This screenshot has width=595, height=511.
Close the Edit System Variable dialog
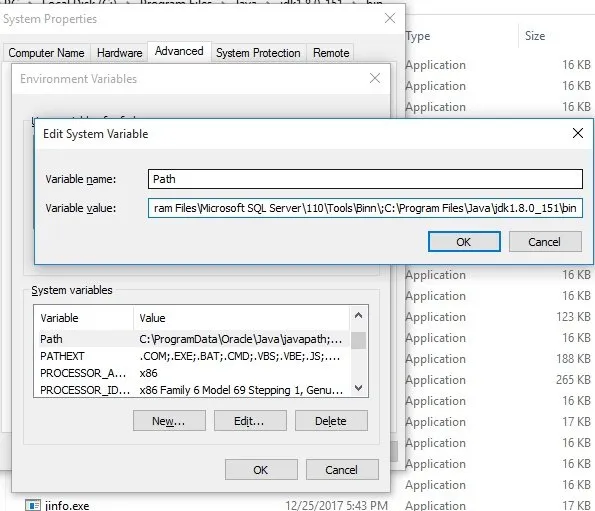tap(578, 133)
